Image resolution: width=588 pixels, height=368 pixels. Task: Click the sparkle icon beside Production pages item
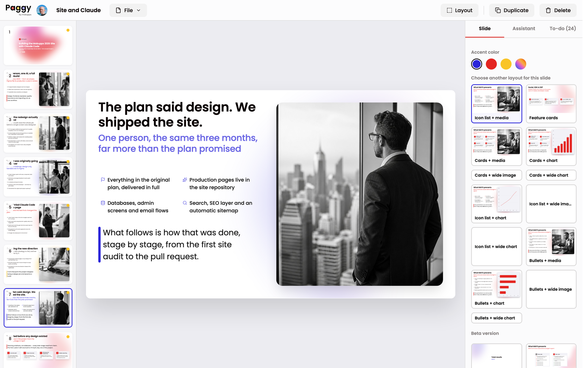[185, 180]
